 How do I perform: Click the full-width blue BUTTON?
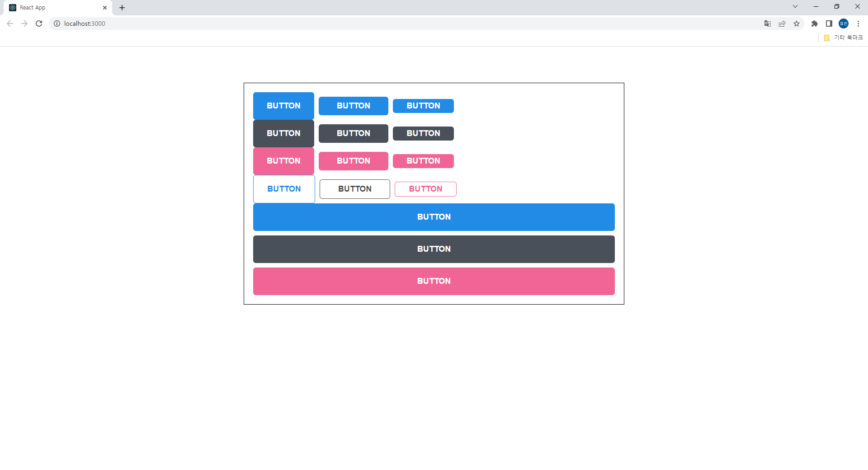(x=434, y=217)
